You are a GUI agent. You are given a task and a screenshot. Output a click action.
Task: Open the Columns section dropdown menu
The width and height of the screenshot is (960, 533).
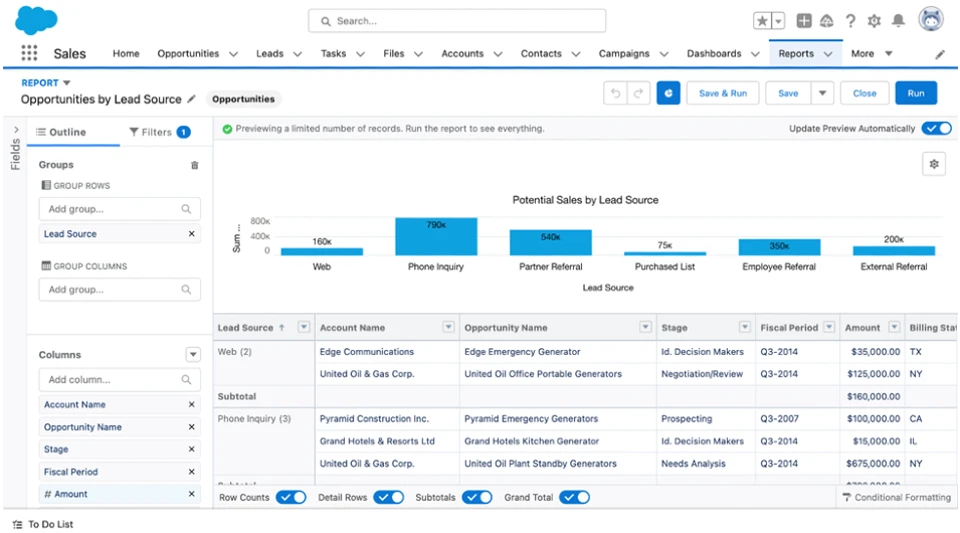[x=193, y=354]
